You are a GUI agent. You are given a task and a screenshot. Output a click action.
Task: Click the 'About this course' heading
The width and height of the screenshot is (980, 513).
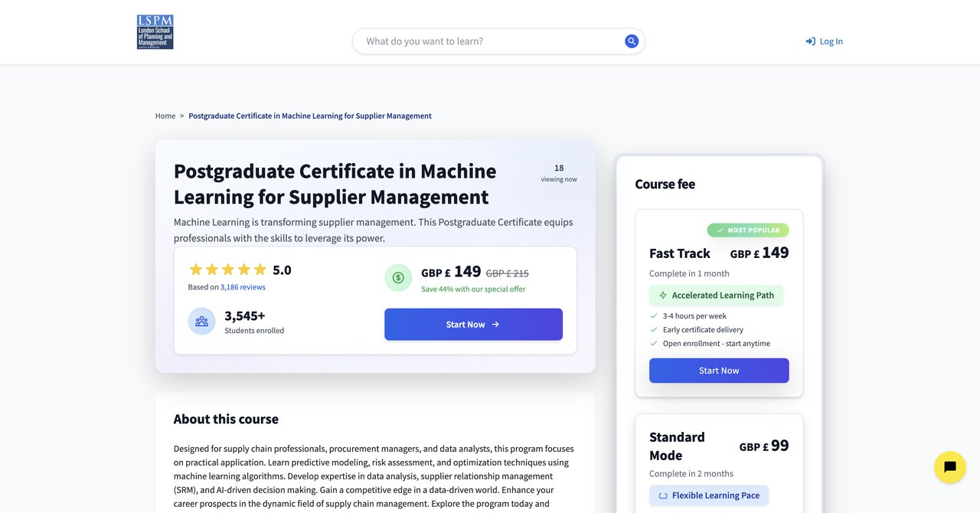pyautogui.click(x=226, y=419)
